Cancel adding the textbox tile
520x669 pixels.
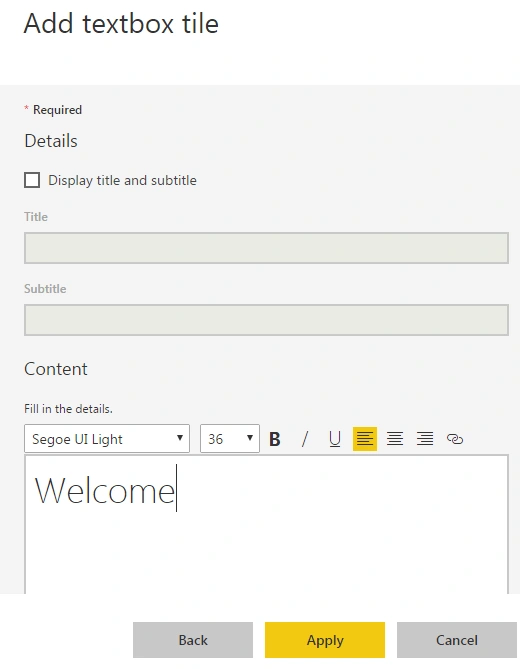pos(457,640)
